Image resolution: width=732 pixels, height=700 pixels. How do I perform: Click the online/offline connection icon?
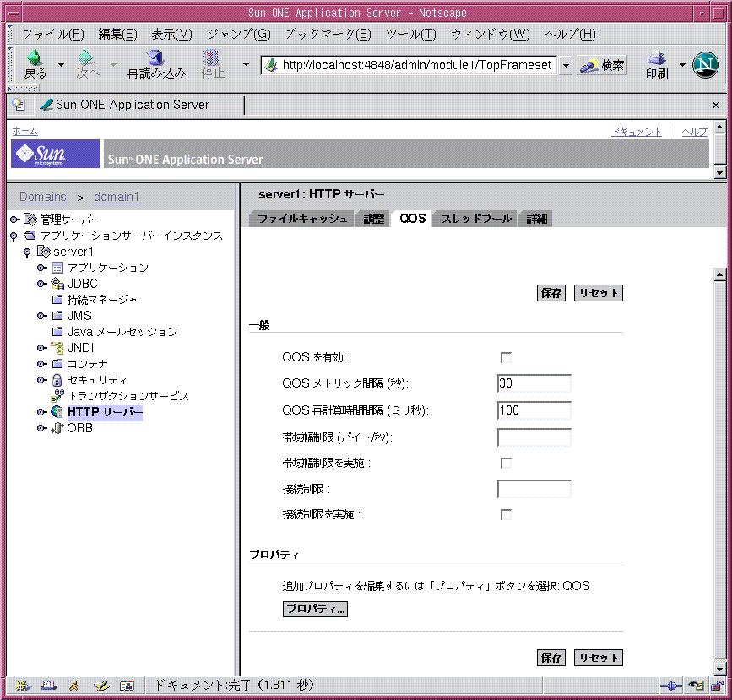tap(671, 686)
